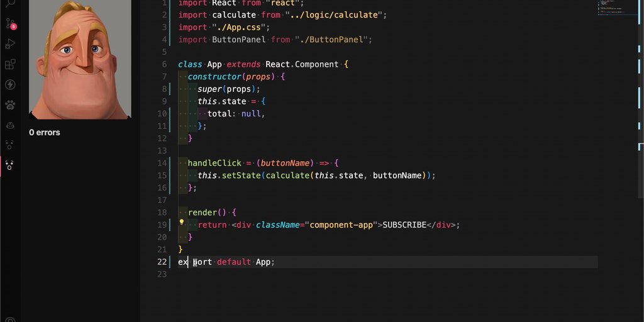Open Source Control view with badge 5
644x322 pixels.
coord(10,23)
